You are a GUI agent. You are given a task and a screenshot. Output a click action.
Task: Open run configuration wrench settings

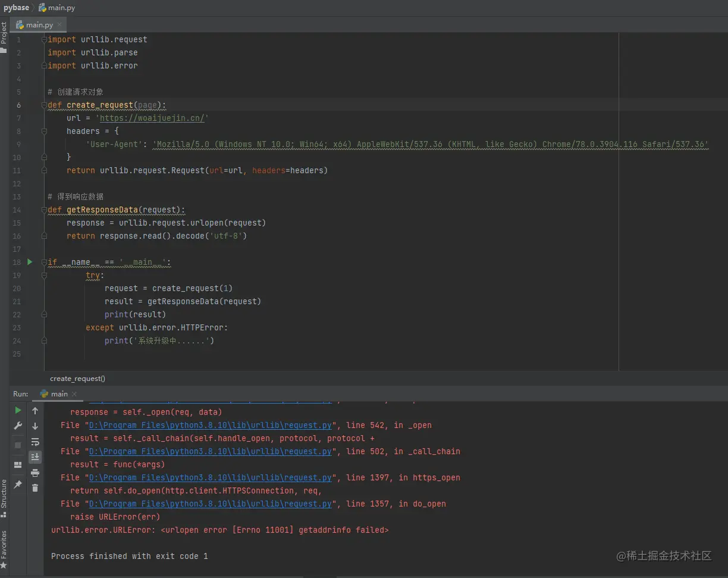pyautogui.click(x=18, y=426)
